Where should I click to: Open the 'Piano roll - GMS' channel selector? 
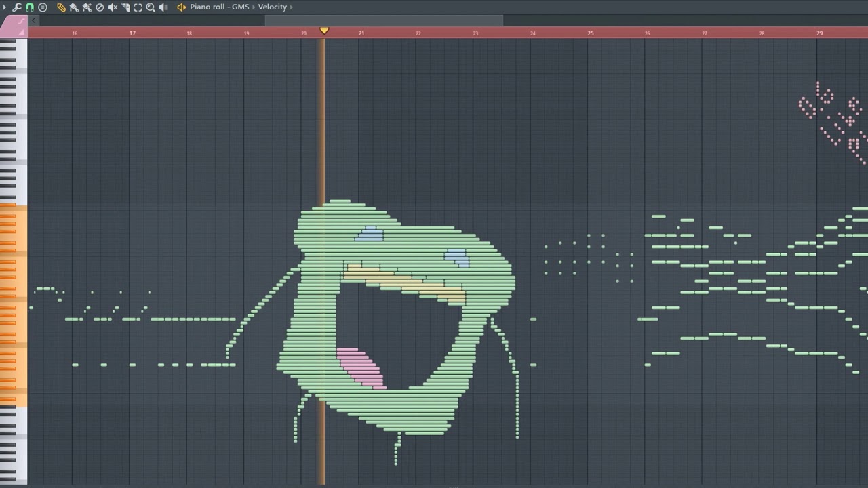pyautogui.click(x=220, y=7)
